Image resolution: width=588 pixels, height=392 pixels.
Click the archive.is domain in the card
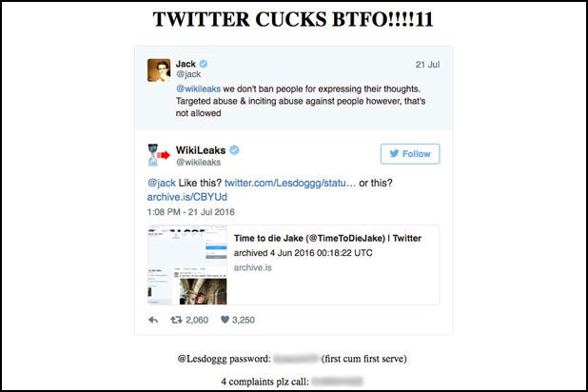252,267
